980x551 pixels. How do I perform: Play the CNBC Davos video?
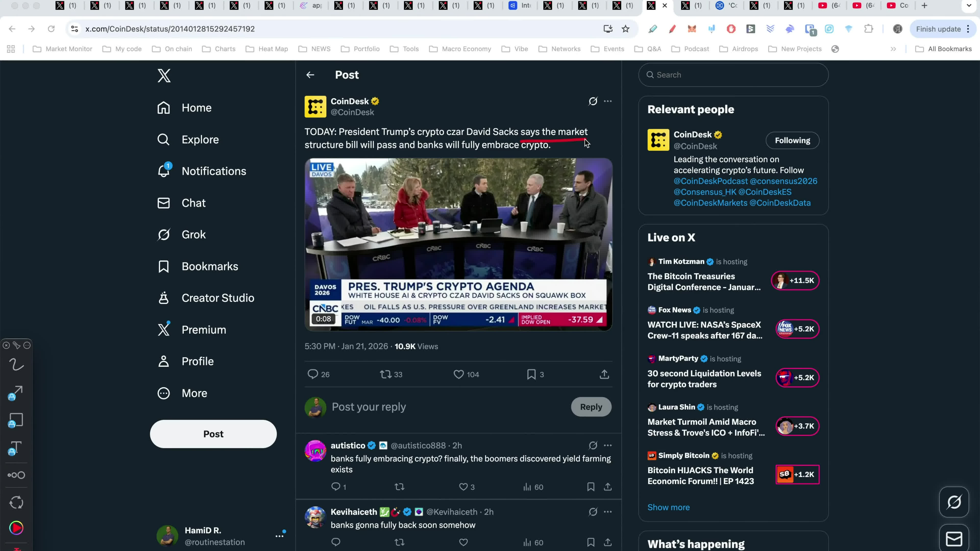click(x=458, y=245)
